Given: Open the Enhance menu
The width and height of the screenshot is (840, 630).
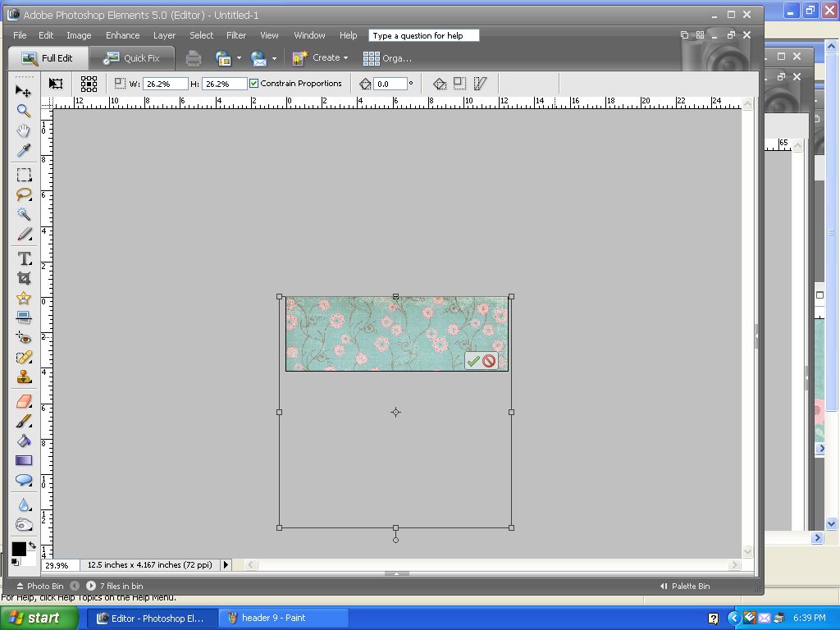Looking at the screenshot, I should (x=123, y=35).
